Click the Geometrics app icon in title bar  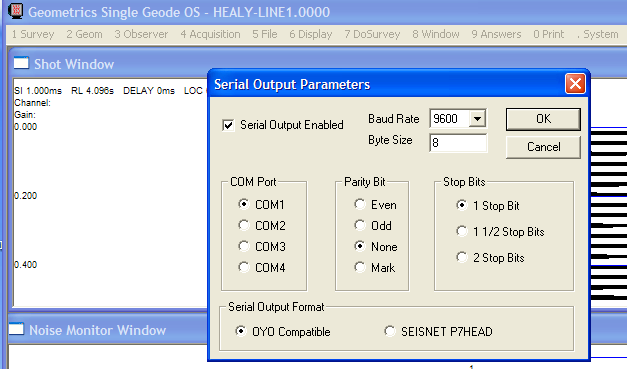(x=15, y=11)
